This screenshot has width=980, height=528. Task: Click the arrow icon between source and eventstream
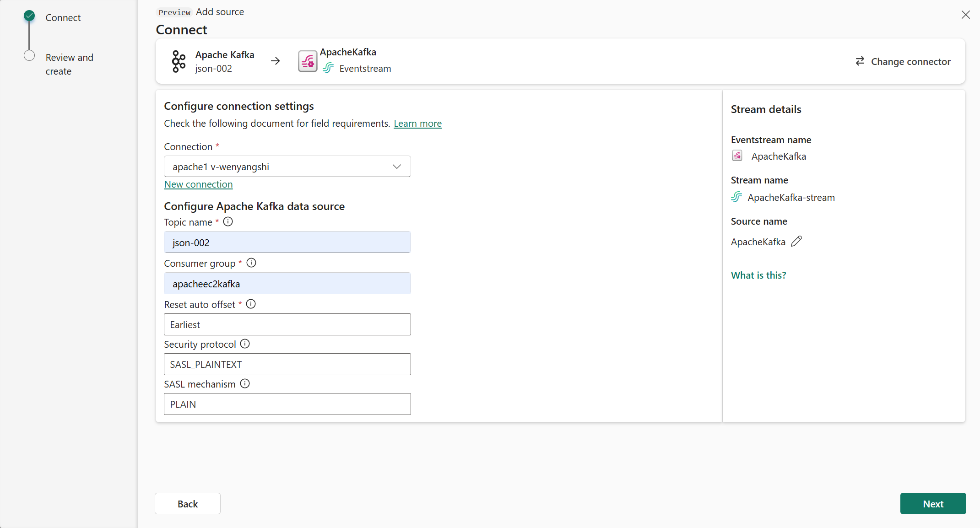click(x=276, y=61)
